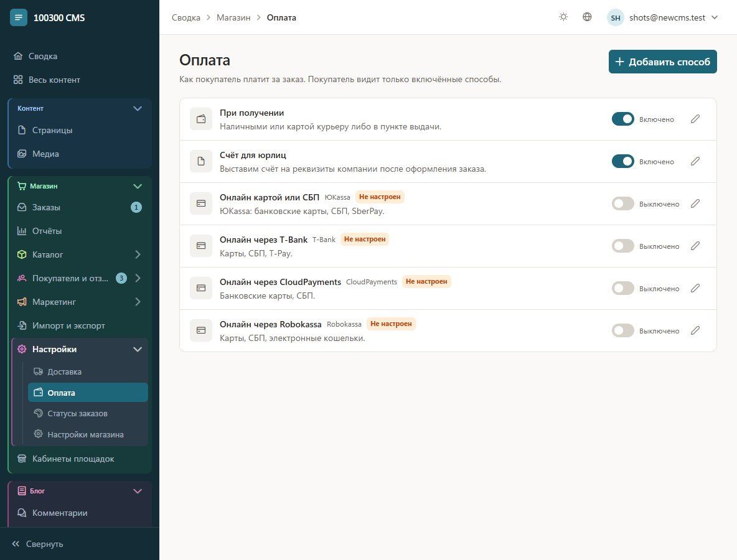737x560 pixels.
Task: Collapse the «Блог» sidebar section
Action: pyautogui.click(x=137, y=492)
